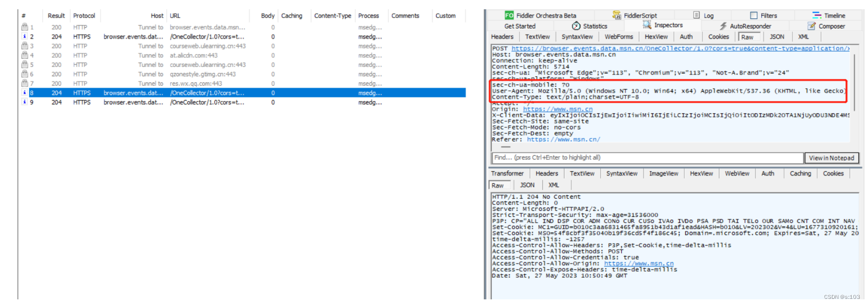868x304 pixels.
Task: Click the Log document icon
Action: click(x=697, y=15)
